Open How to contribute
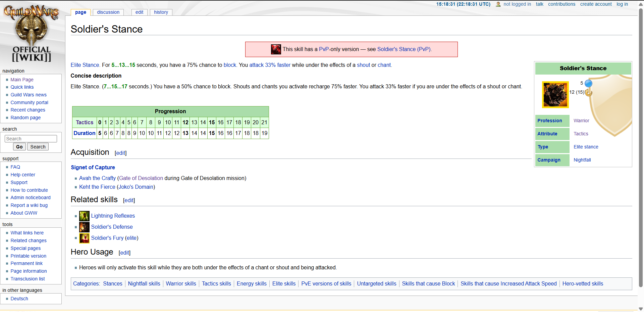The width and height of the screenshot is (644, 312). point(29,190)
